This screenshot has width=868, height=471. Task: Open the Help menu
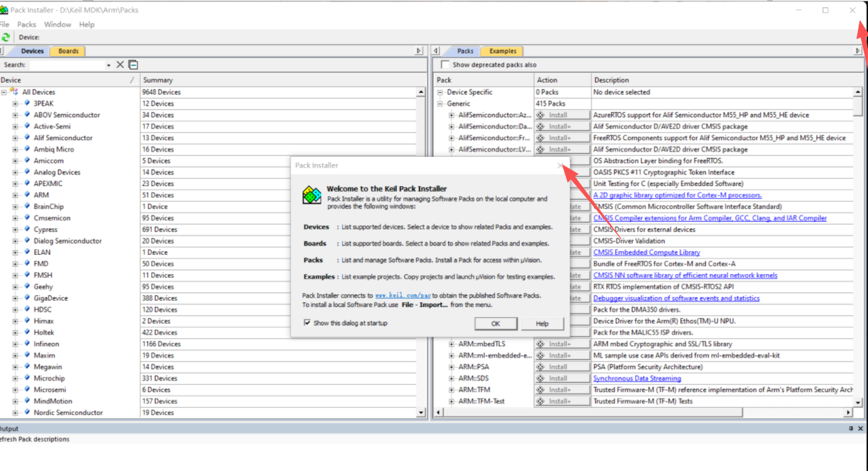pyautogui.click(x=87, y=24)
